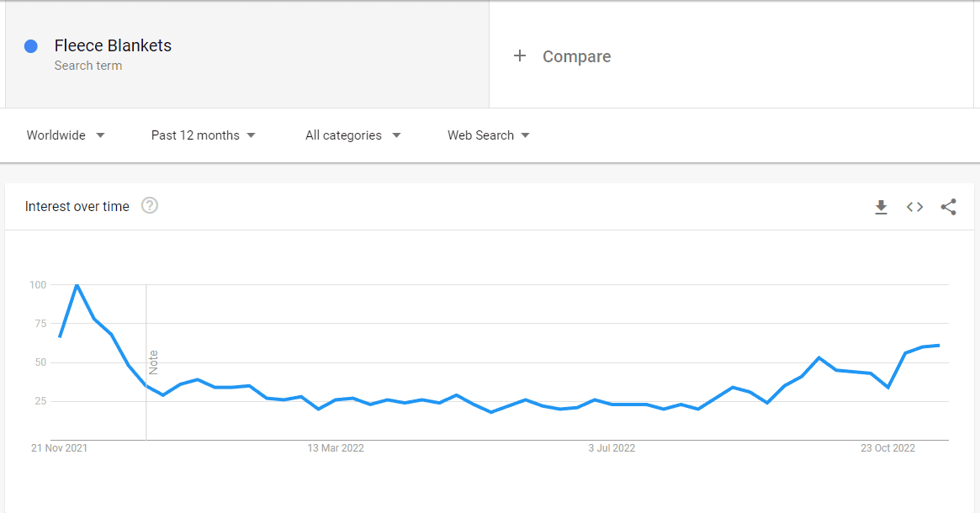This screenshot has width=980, height=513.
Task: Click the last data point on the line
Action: click(x=939, y=346)
